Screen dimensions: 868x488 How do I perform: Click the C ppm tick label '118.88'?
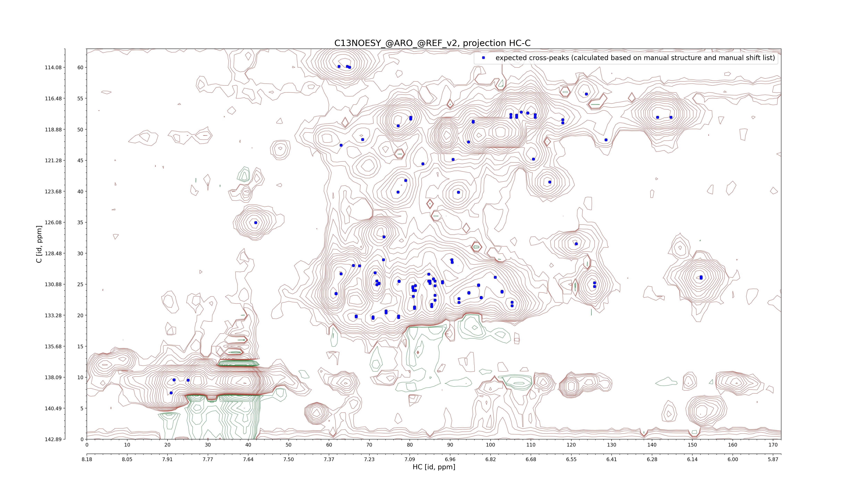point(53,129)
